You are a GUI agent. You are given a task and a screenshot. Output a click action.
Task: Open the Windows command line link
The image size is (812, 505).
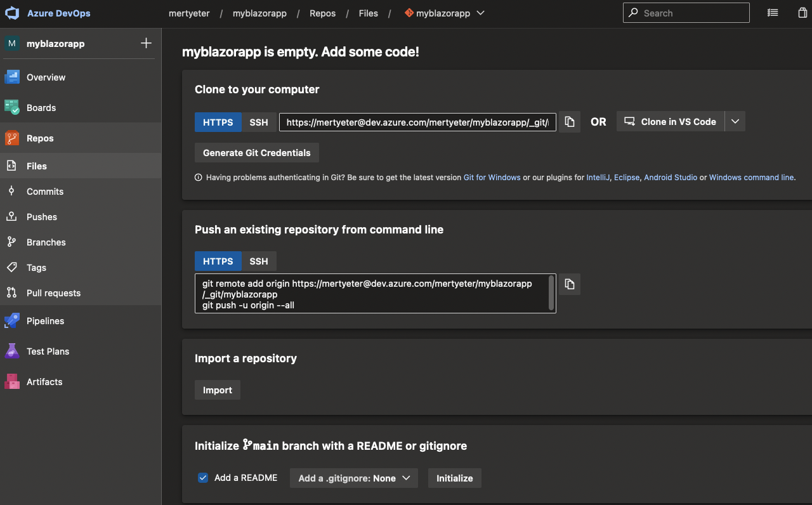tap(751, 178)
